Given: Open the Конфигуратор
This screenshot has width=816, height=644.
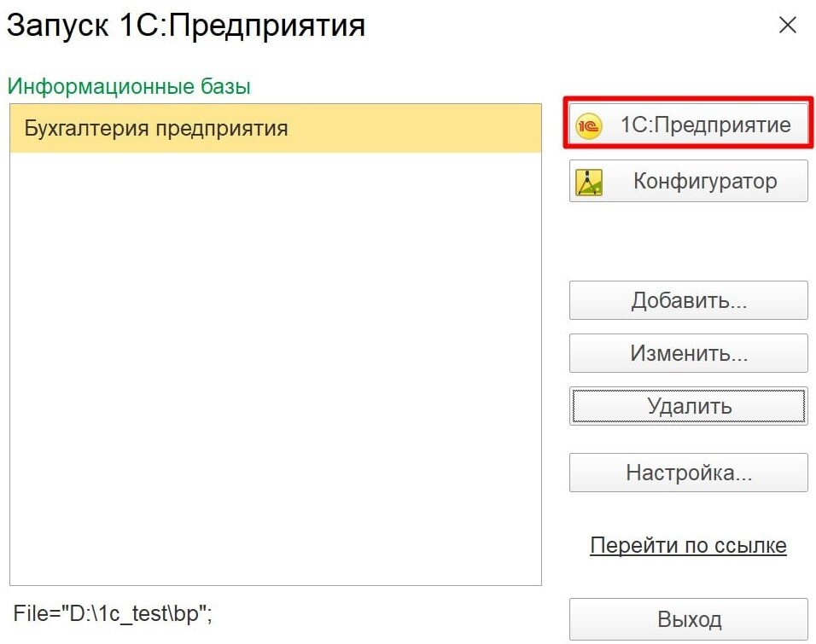Looking at the screenshot, I should pos(689,181).
